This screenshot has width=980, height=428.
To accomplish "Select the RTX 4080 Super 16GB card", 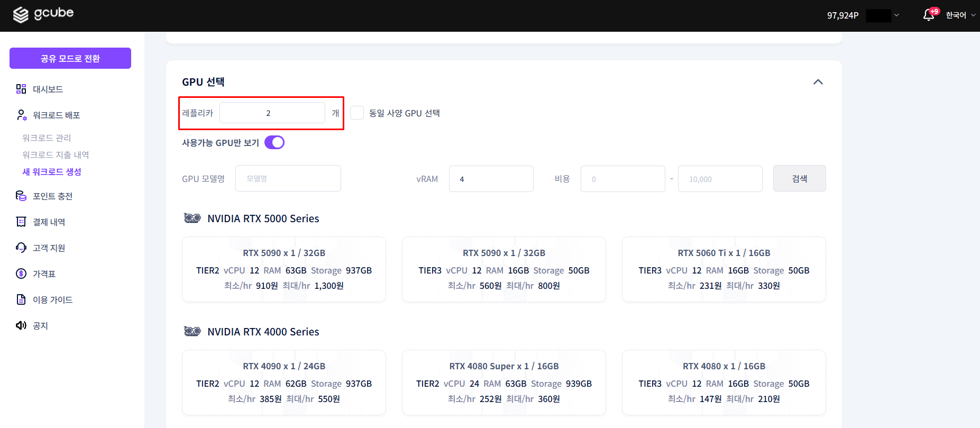I will pos(504,383).
